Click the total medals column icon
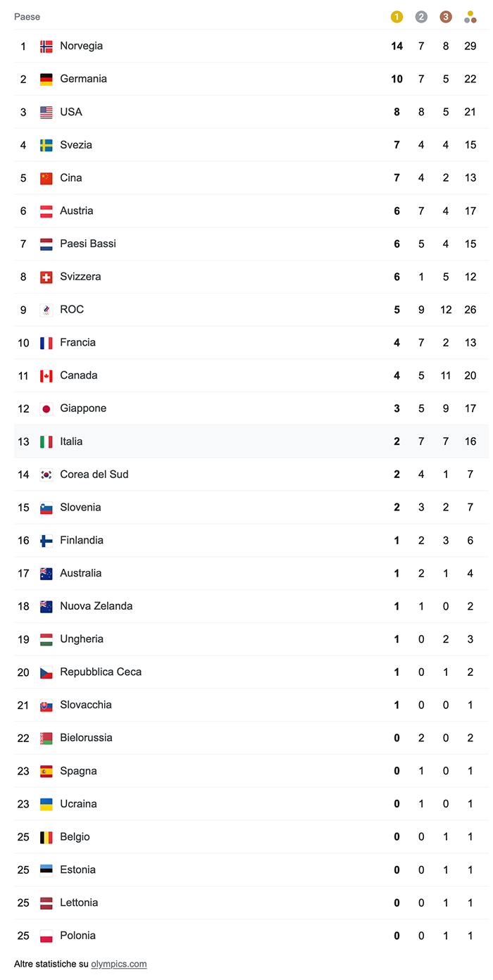 pos(470,17)
